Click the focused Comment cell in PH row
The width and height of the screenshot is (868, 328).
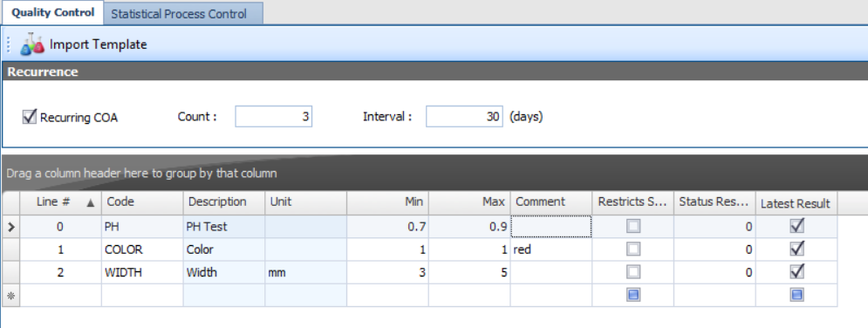551,226
